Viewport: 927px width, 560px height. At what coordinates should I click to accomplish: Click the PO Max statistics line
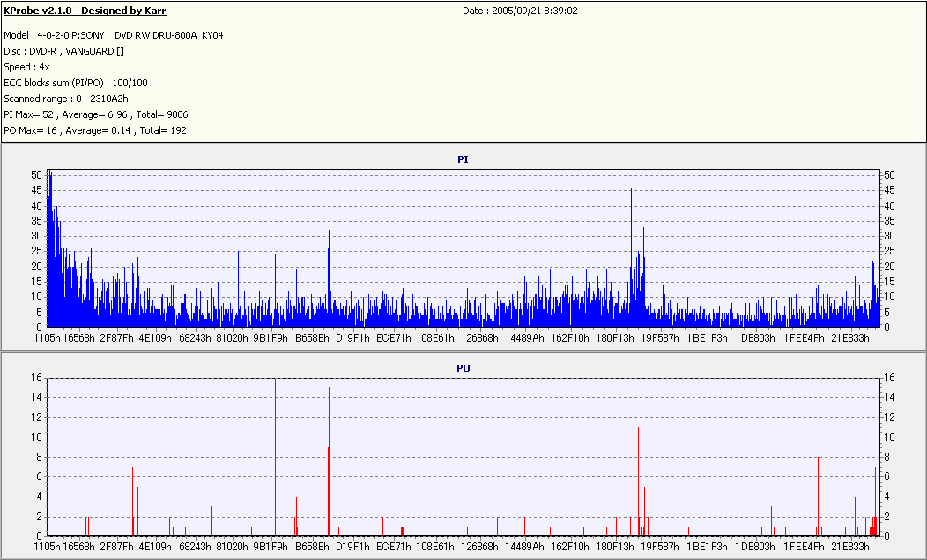click(x=94, y=130)
